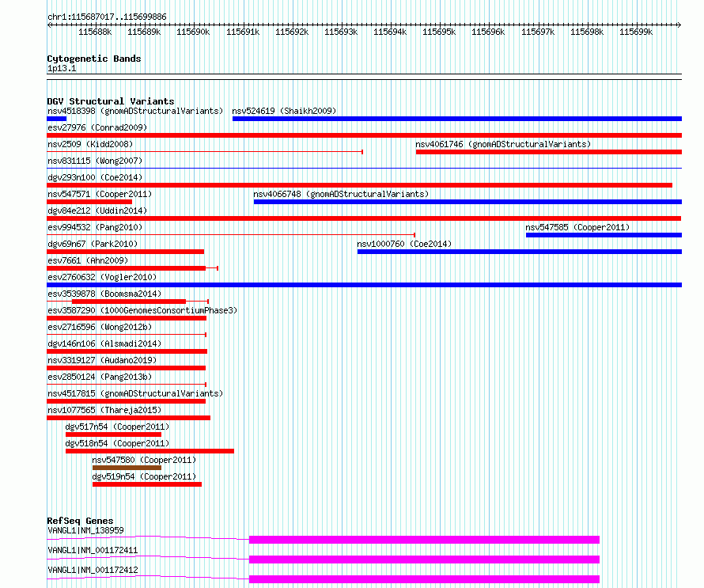This screenshot has width=704, height=588.
Task: Select the VANGL1|NM_001172411 transcript label
Action: pyautogui.click(x=93, y=550)
